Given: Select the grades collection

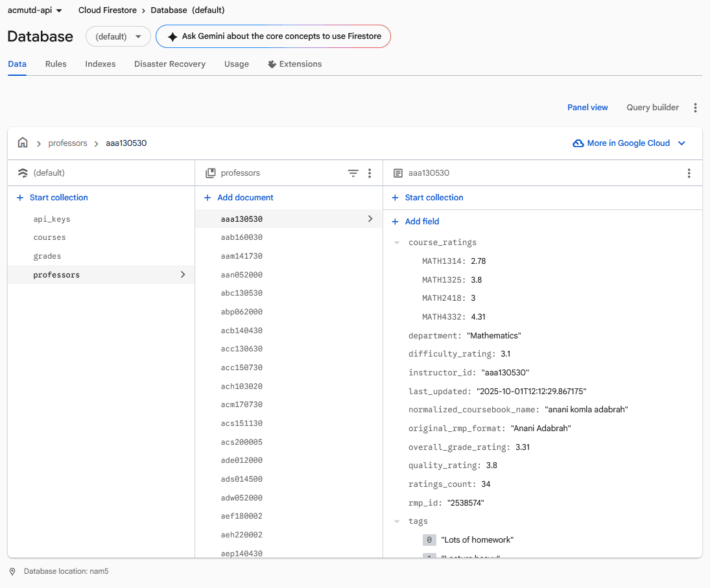Looking at the screenshot, I should (101, 256).
